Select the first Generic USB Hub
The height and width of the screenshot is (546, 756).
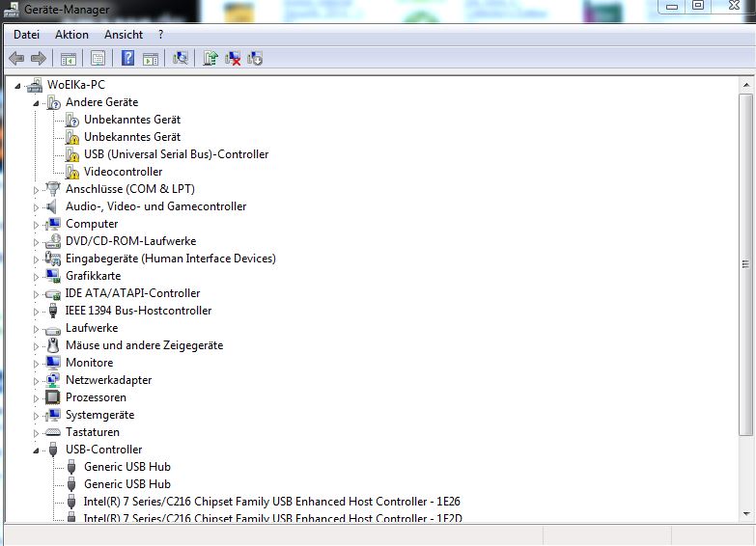127,467
